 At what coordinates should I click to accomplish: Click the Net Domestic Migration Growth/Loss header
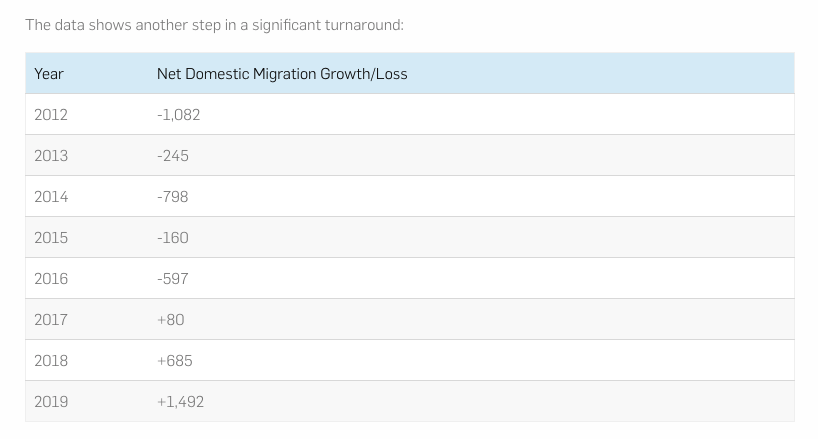282,74
